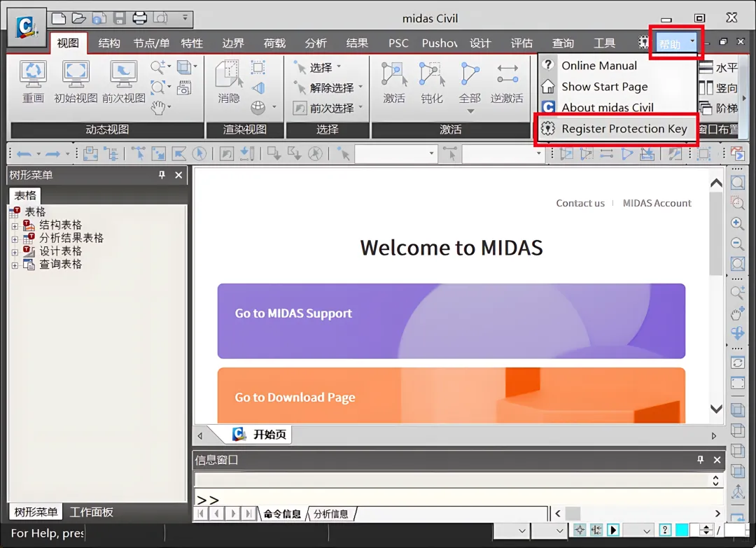Open the 选择 dropdown arrow
Screen dimensions: 756x548
(x=339, y=66)
